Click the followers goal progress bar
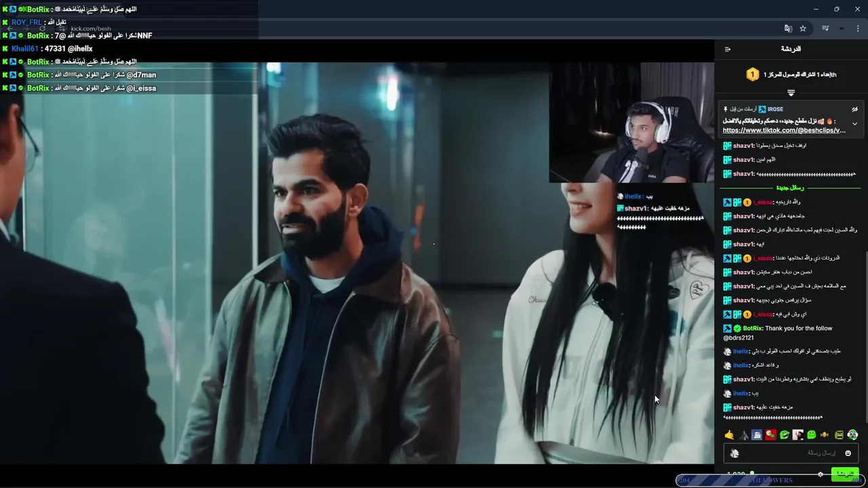The image size is (868, 488). (770, 481)
